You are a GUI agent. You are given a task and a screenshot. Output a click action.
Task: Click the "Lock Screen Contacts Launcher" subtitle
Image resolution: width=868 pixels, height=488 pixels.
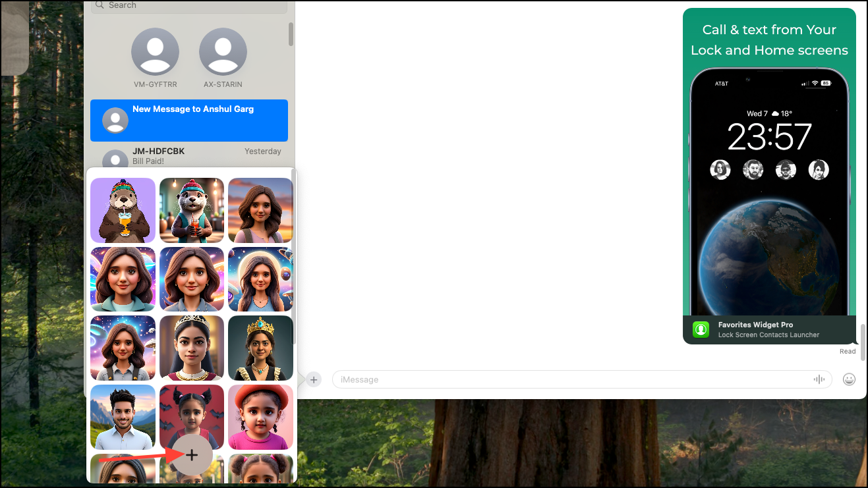[x=769, y=335]
